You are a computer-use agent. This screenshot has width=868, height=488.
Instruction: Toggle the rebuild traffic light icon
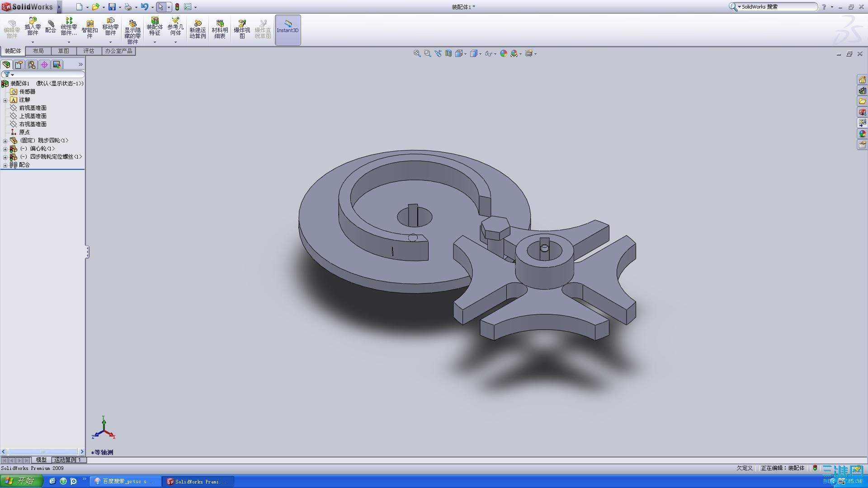click(x=177, y=7)
